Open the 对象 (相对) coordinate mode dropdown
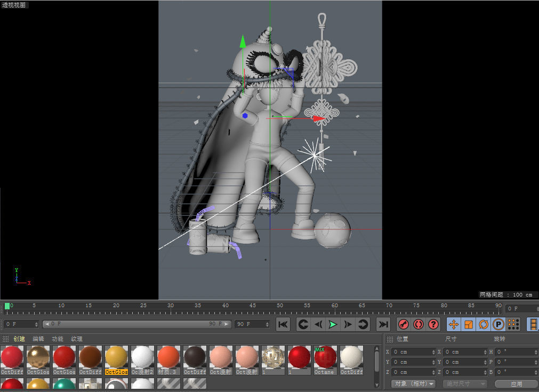Viewport: 539px width, 392px height. coord(414,383)
